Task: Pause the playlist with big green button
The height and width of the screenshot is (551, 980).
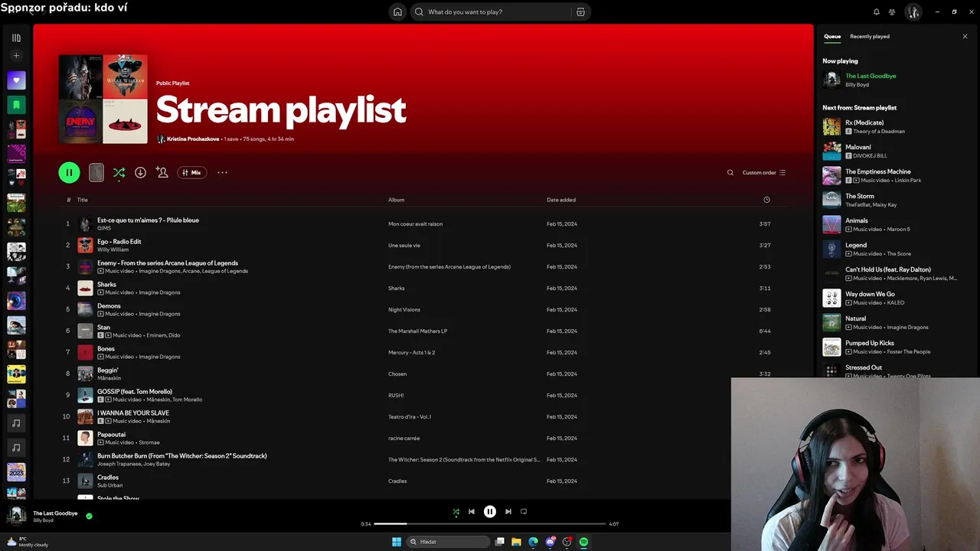Action: coord(69,173)
